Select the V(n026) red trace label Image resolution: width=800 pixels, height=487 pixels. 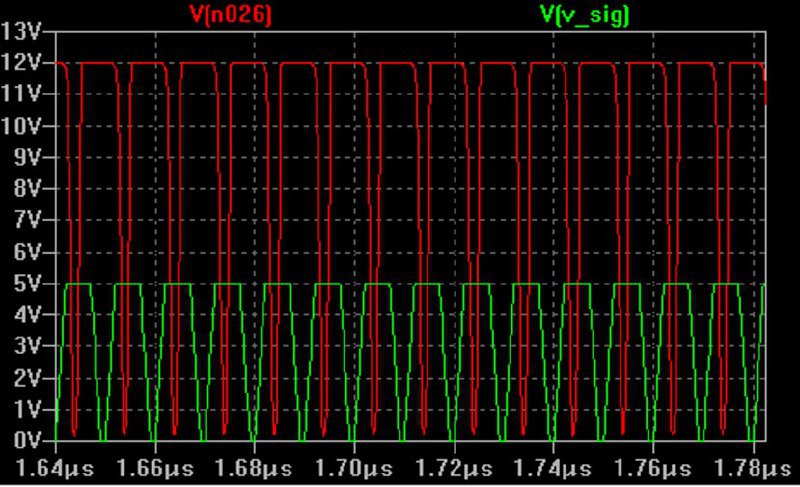pyautogui.click(x=230, y=14)
